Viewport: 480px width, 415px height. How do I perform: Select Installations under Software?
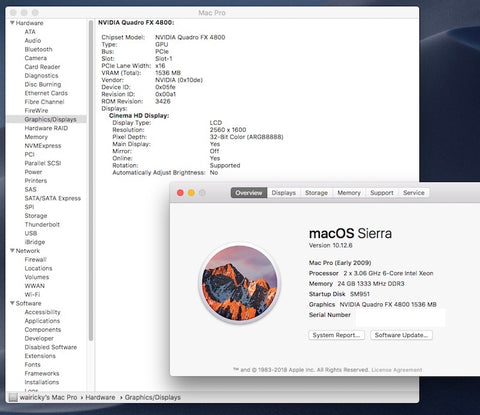pos(42,382)
